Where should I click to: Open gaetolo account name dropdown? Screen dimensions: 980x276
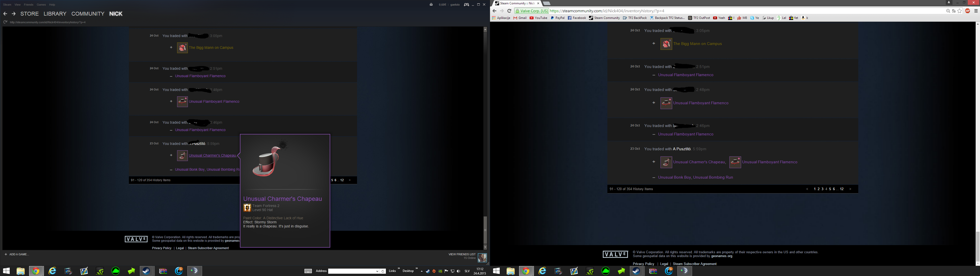tap(455, 5)
